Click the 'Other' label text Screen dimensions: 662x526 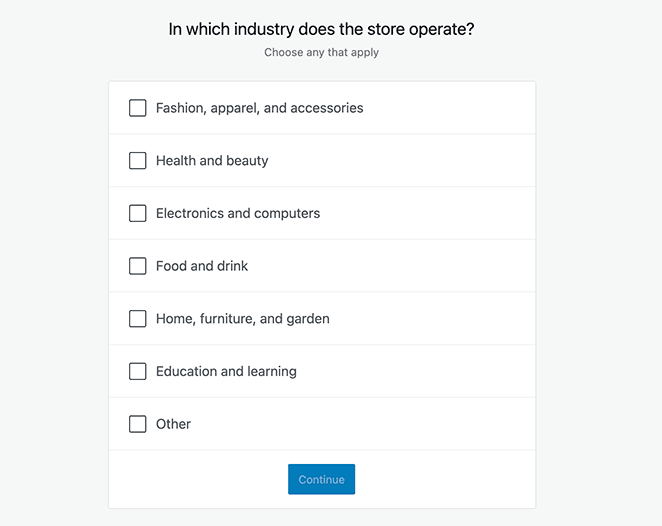[173, 424]
